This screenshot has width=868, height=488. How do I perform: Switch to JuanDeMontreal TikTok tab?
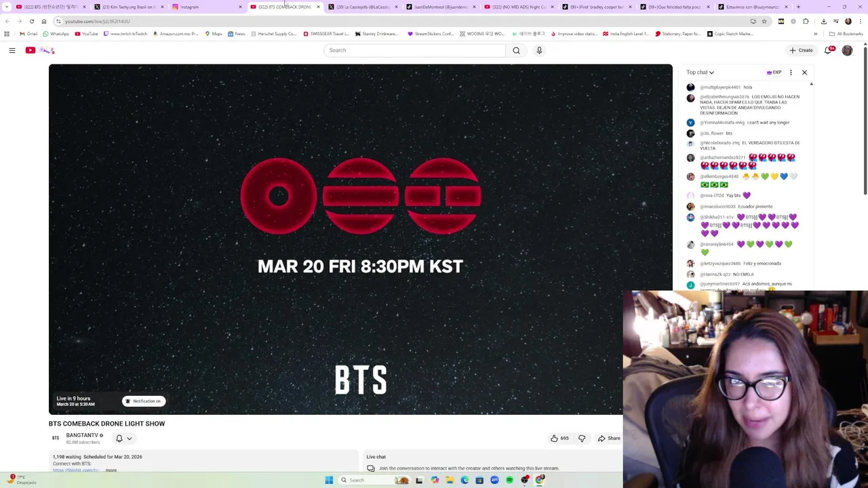pos(441,7)
